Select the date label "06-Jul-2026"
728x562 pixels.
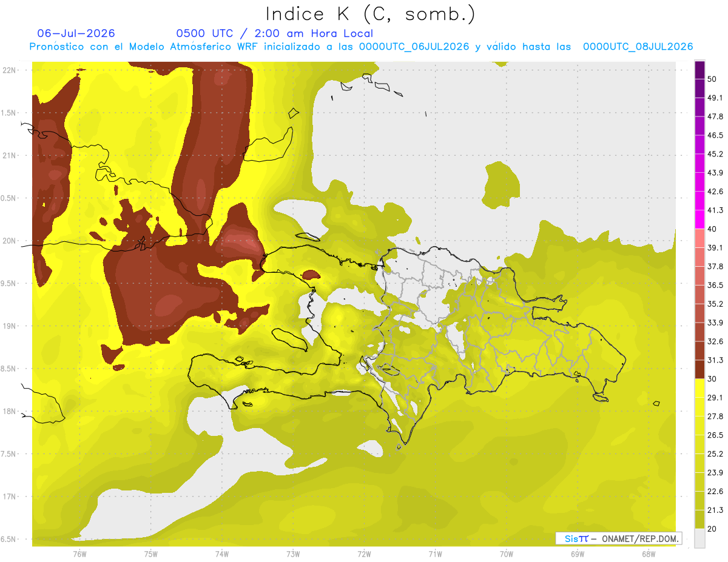[76, 33]
